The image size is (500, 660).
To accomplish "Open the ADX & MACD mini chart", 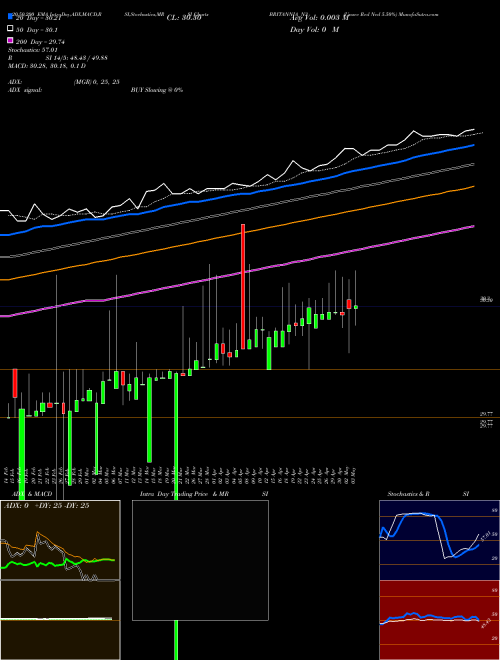I will (60, 580).
